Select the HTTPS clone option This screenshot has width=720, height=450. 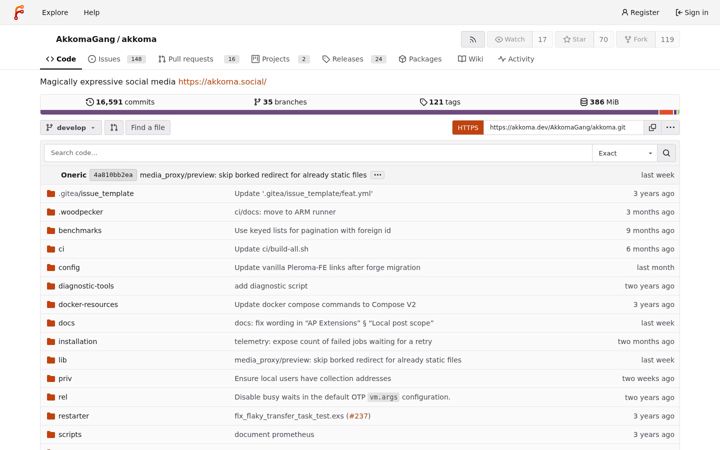pyautogui.click(x=467, y=128)
